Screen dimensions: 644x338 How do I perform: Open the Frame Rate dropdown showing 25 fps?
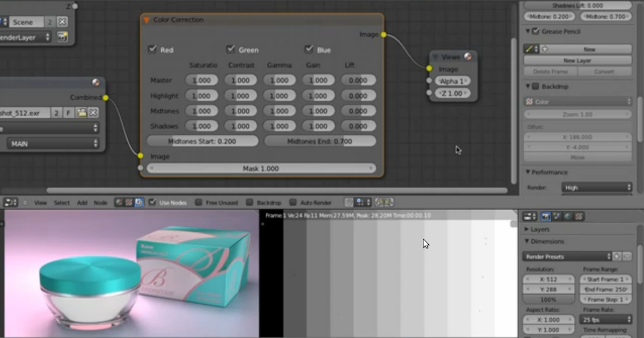(x=605, y=319)
